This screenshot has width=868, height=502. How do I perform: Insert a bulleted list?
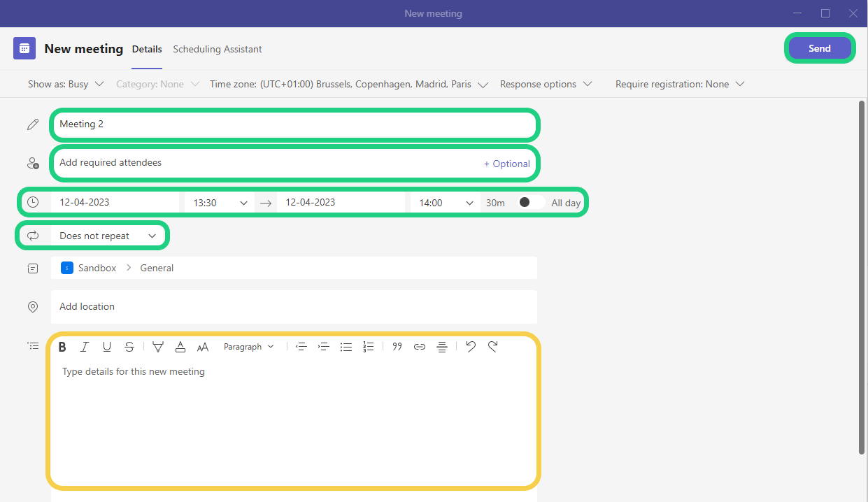346,347
